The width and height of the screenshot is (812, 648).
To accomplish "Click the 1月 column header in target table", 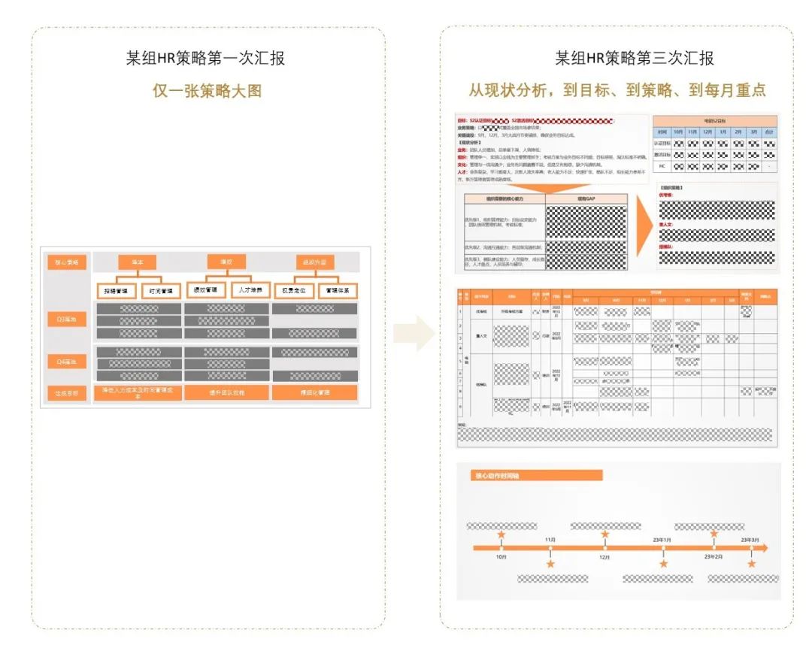I will [723, 132].
